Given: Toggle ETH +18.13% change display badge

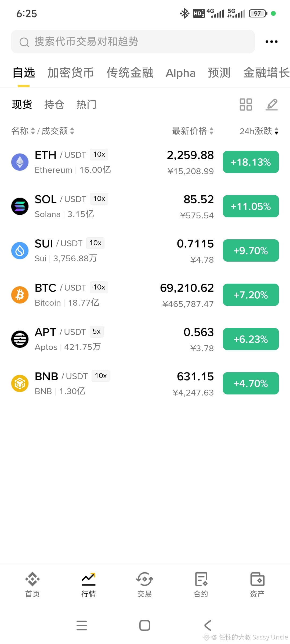Looking at the screenshot, I should [251, 162].
